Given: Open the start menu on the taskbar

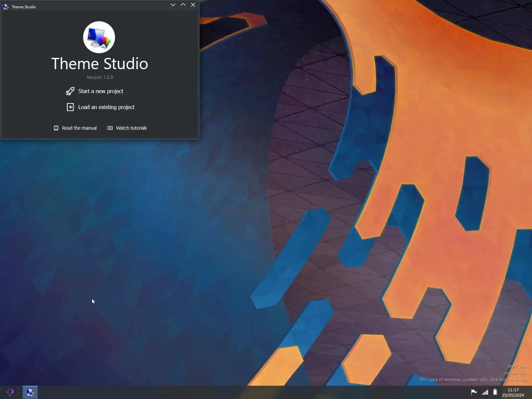Looking at the screenshot, I should tap(10, 392).
